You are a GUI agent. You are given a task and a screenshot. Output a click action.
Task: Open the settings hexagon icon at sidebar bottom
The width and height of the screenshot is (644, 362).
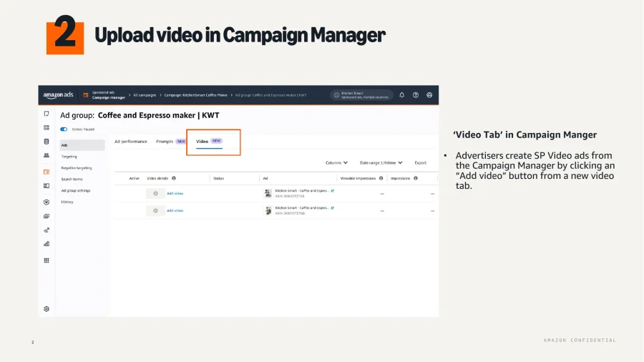(47, 308)
